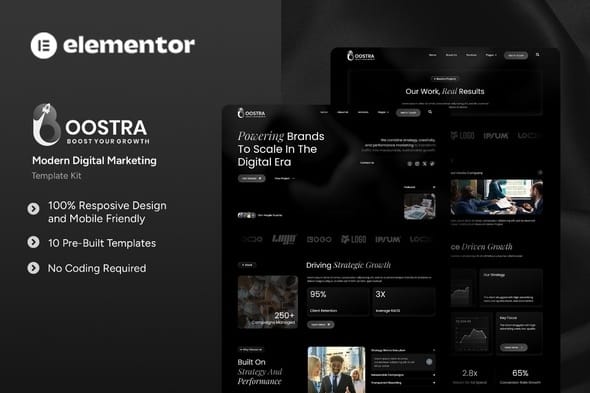
Task: Open search icon in front page header
Action: [430, 112]
